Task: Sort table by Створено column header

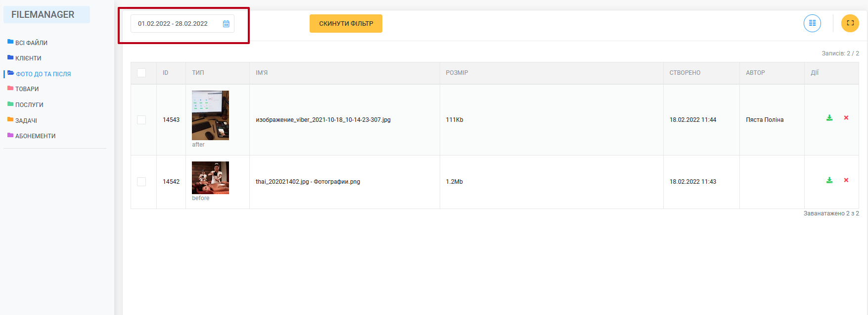Action: click(685, 73)
